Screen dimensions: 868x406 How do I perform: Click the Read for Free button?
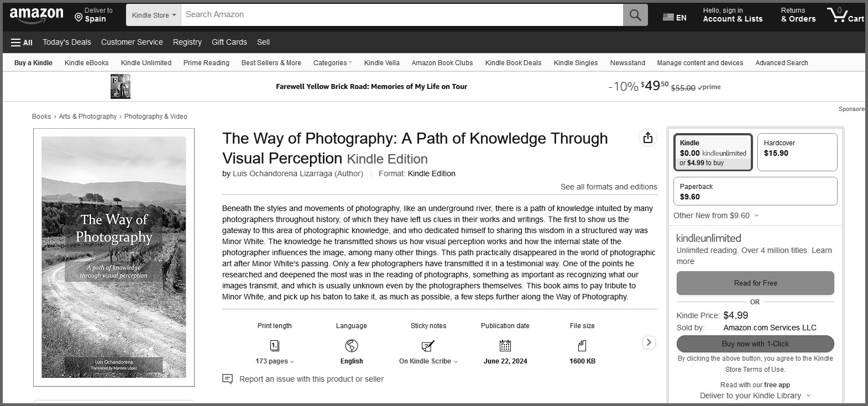point(755,283)
